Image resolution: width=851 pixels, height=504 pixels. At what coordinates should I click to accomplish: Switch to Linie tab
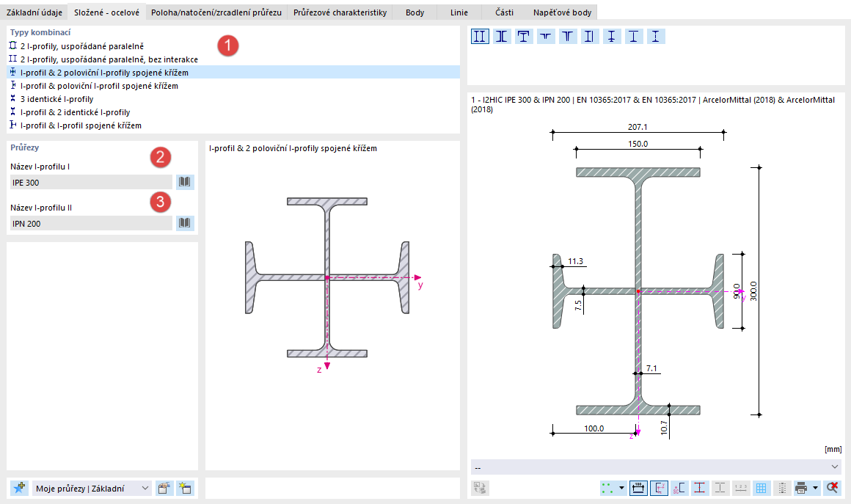(459, 12)
